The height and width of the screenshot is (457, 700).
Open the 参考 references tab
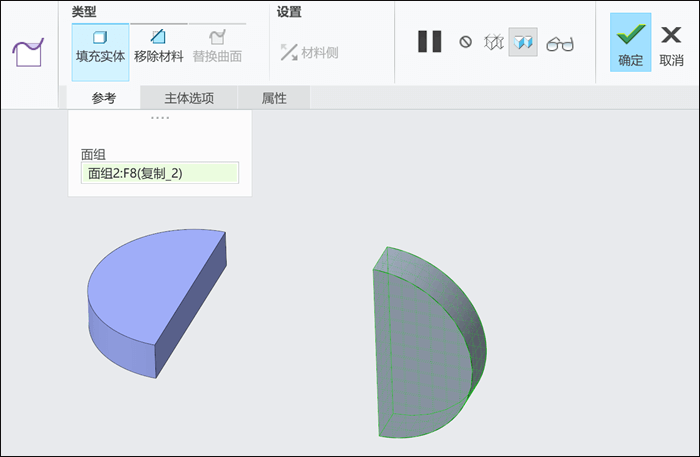(104, 98)
